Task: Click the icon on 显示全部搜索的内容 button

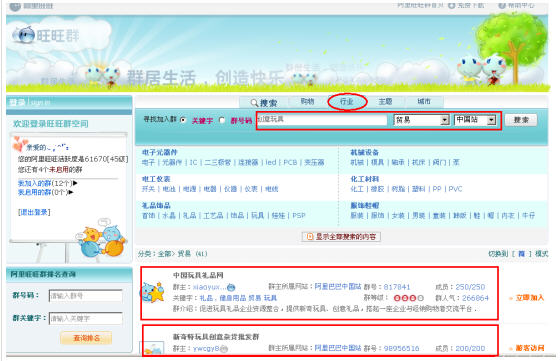Action: [310, 236]
